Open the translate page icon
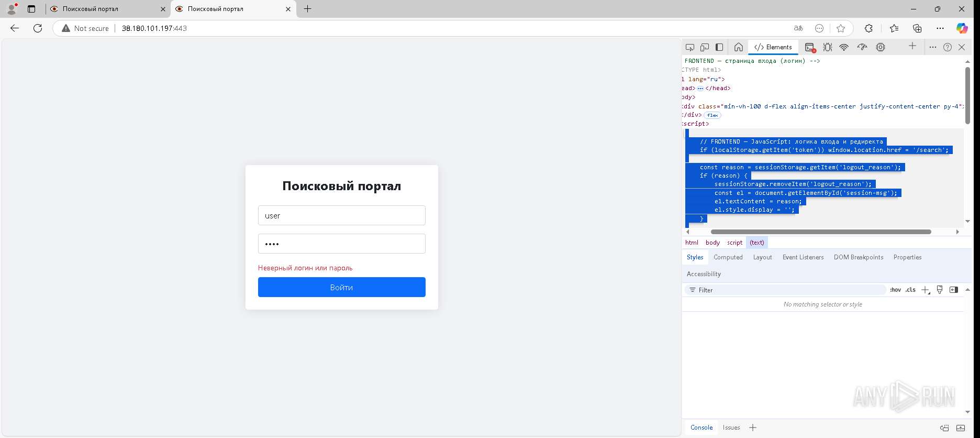Image resolution: width=980 pixels, height=438 pixels. (x=798, y=28)
